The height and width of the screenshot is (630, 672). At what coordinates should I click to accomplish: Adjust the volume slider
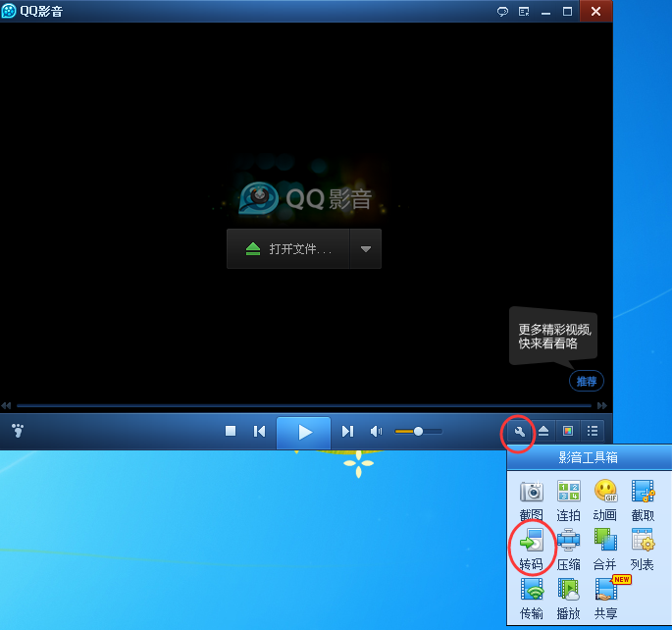[x=418, y=431]
